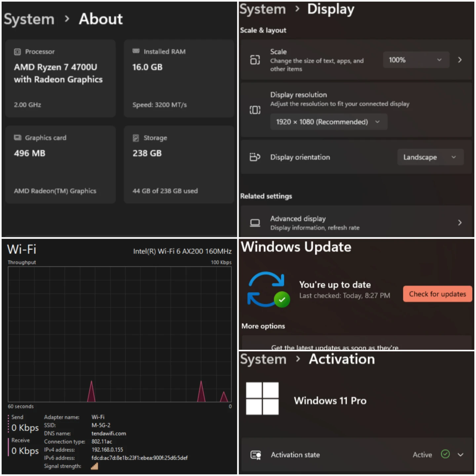The height and width of the screenshot is (476, 476).
Task: Click the Windows 11 logo in Activation
Action: (x=262, y=398)
